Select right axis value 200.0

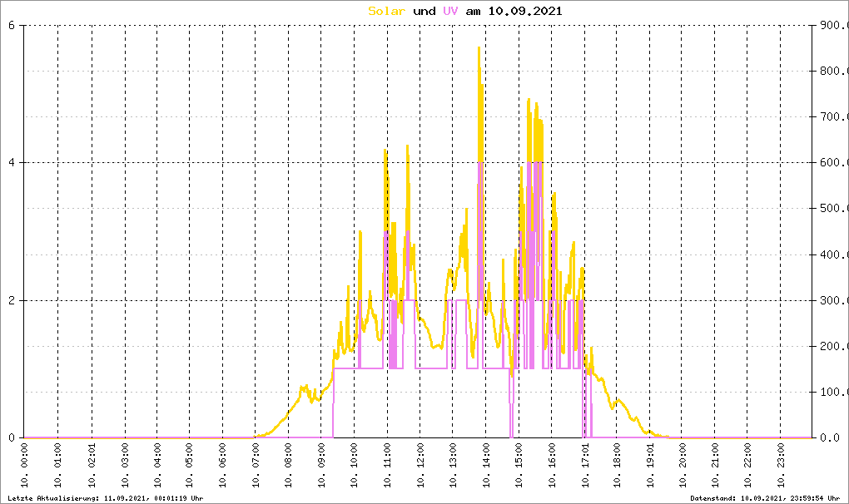(833, 346)
